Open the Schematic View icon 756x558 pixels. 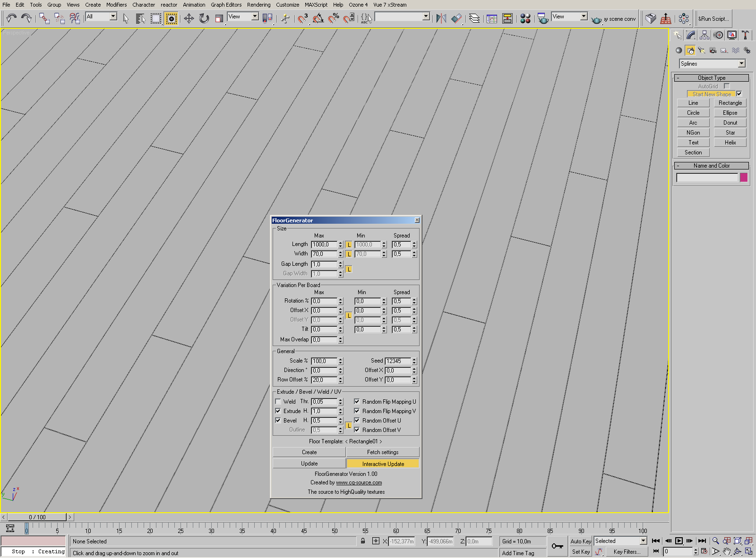coord(507,18)
